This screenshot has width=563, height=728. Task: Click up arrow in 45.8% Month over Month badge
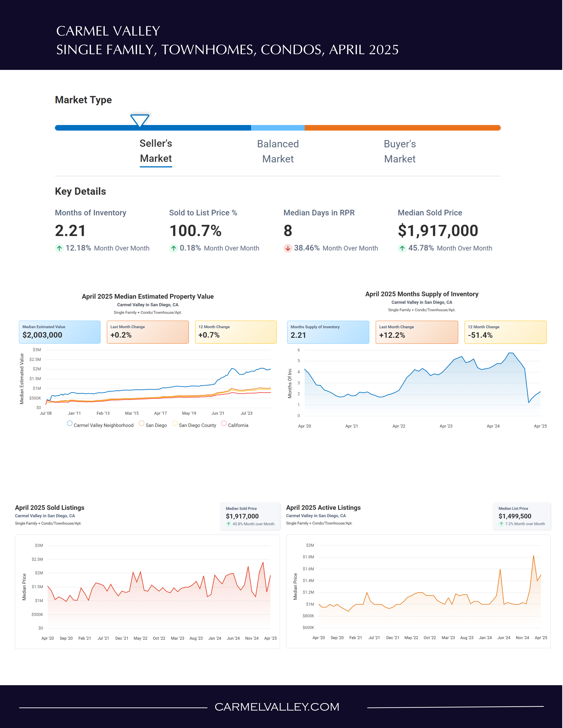[228, 524]
